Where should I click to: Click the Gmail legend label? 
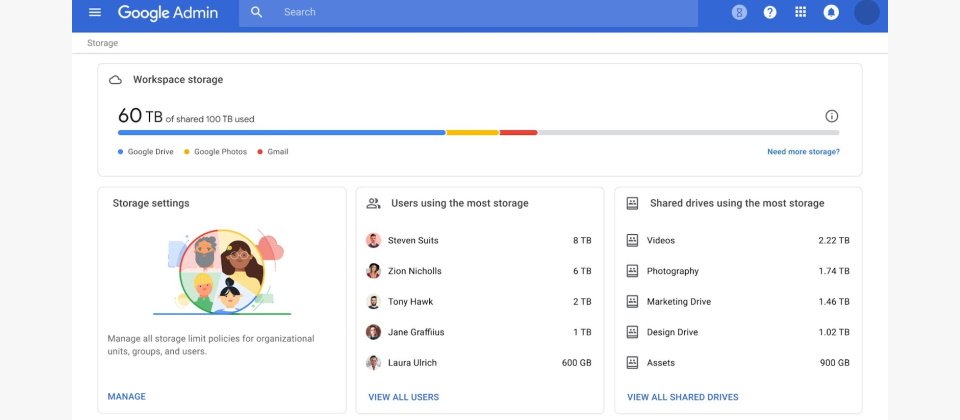[277, 152]
